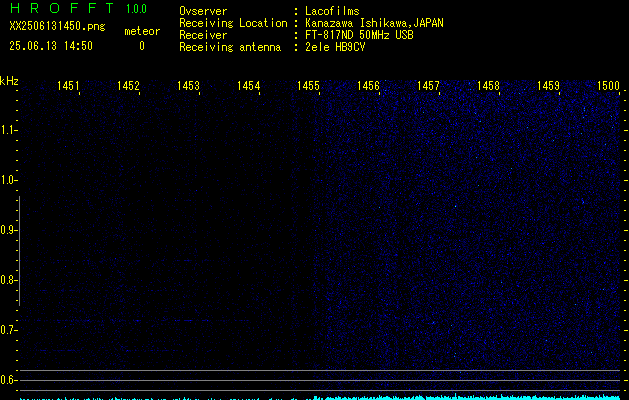Viewport: 629px width, 400px height.
Task: Click the observer name Lacofilms
Action: click(x=332, y=11)
